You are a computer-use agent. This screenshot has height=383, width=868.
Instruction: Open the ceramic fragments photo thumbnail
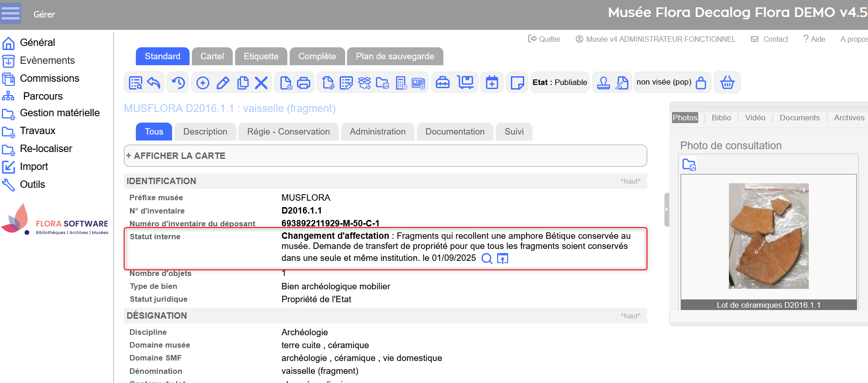[768, 236]
